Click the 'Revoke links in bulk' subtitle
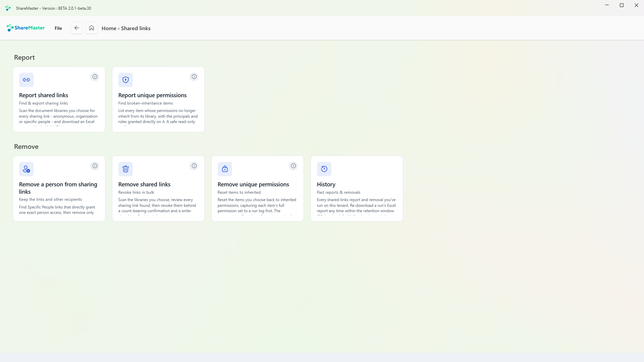The width and height of the screenshot is (644, 362). coord(136,192)
